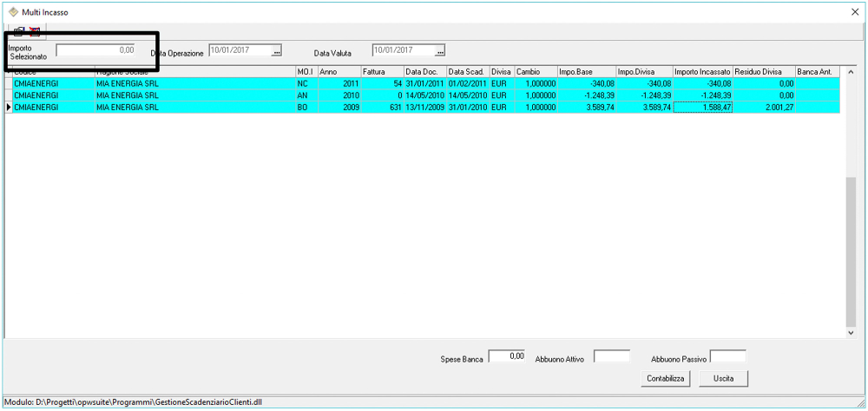The height and width of the screenshot is (411, 868).
Task: Click the scroll down arrow of the grid
Action: point(851,332)
